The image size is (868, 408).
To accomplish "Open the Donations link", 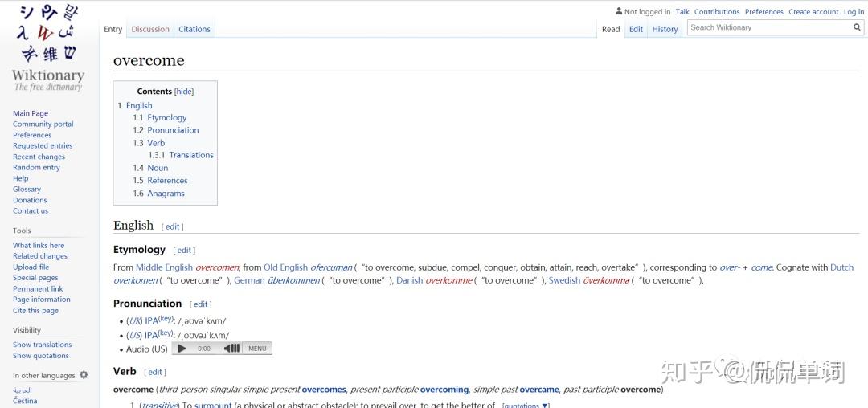I will click(x=30, y=200).
